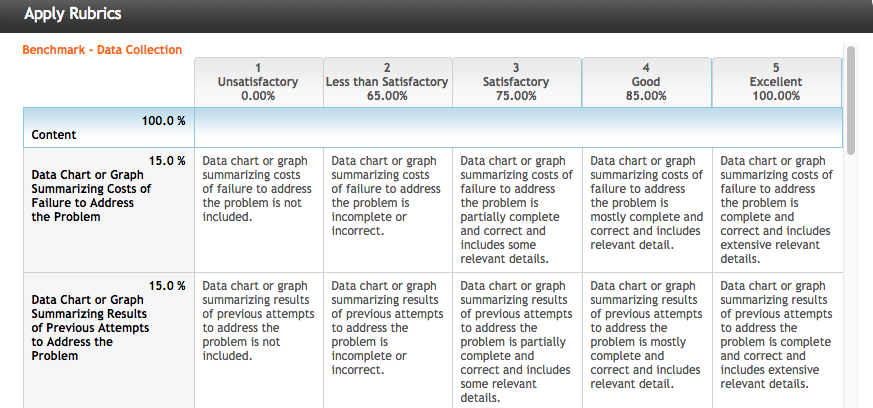
Task: Select the 3 Satisfactory 75.00% column header
Action: point(517,82)
